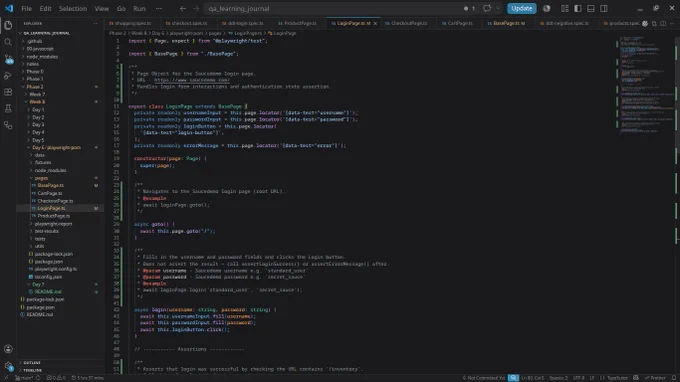Click the Update button
Image resolution: width=680 pixels, height=382 pixels.
(521, 8)
